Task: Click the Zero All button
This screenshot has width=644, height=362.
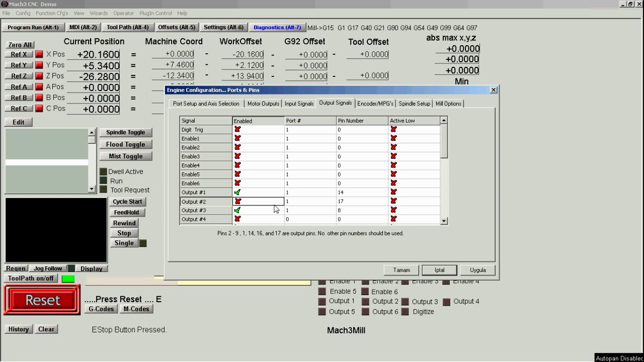Action: point(20,45)
